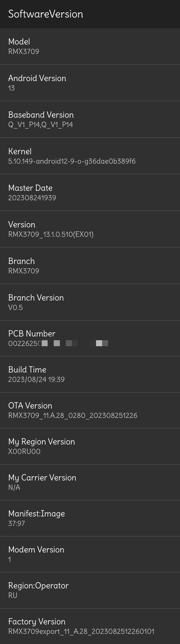Tap the My Carrier Version row

[x=90, y=482]
